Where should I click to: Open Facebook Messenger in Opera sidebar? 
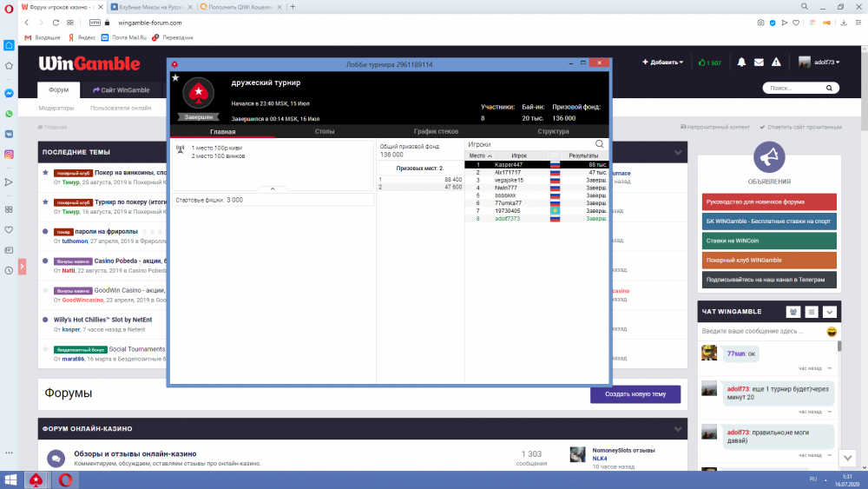(x=9, y=93)
